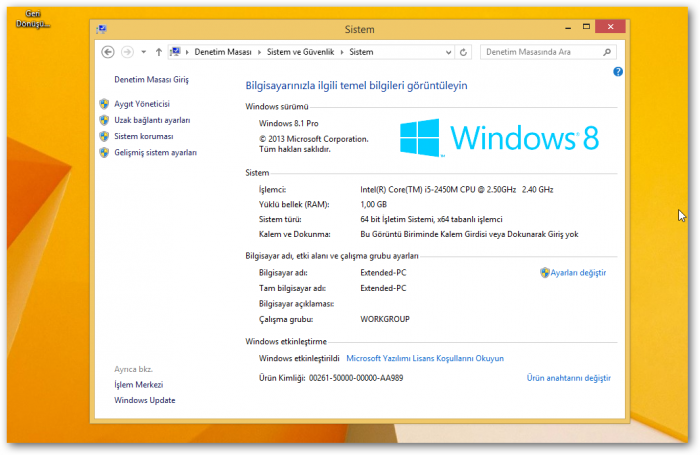This screenshot has height=455, width=700.
Task: Open Sistem koruması
Action: point(144,136)
